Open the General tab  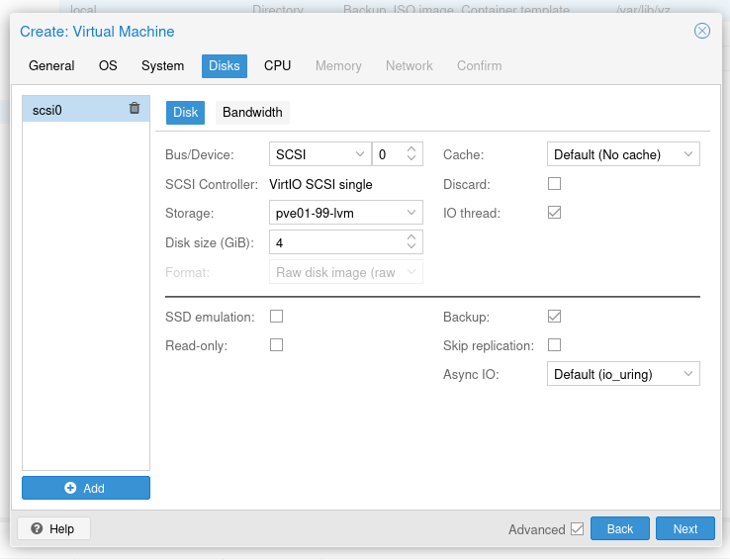51,65
